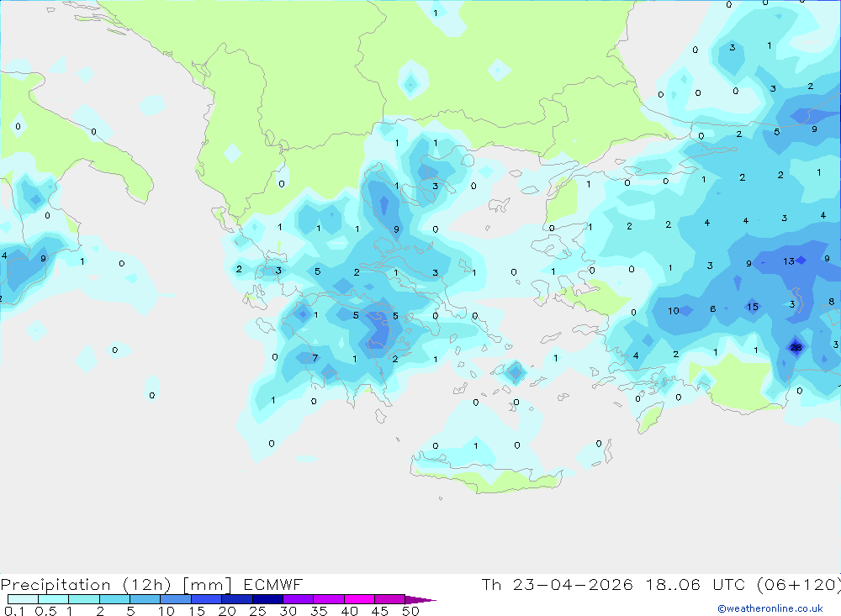
Task: Select the 2–5 mm legend color swatch
Action: click(x=114, y=599)
